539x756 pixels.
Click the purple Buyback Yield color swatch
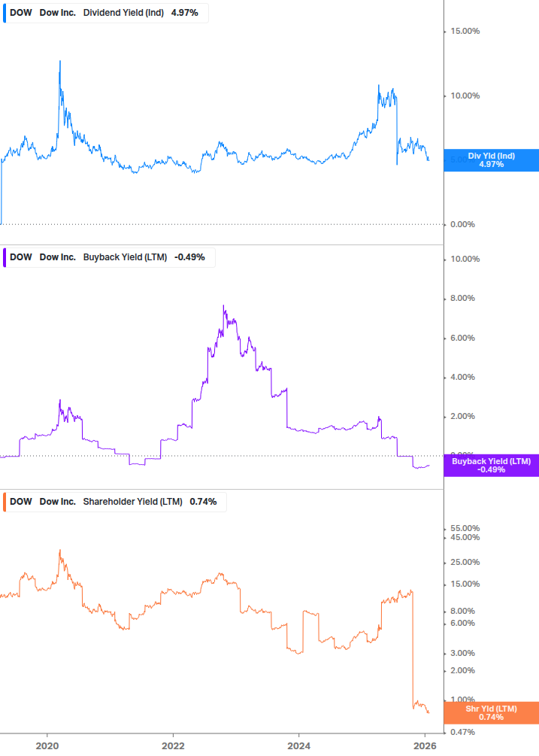(x=5, y=257)
